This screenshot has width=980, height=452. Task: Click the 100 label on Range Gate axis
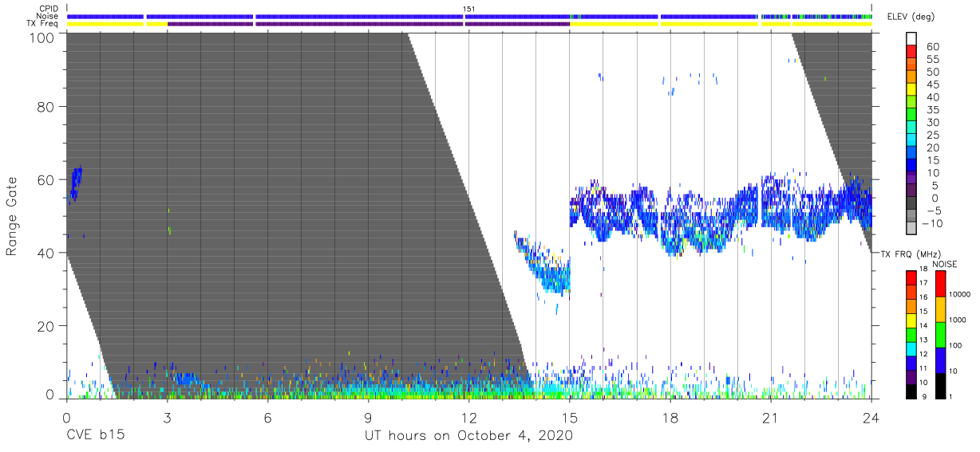42,37
